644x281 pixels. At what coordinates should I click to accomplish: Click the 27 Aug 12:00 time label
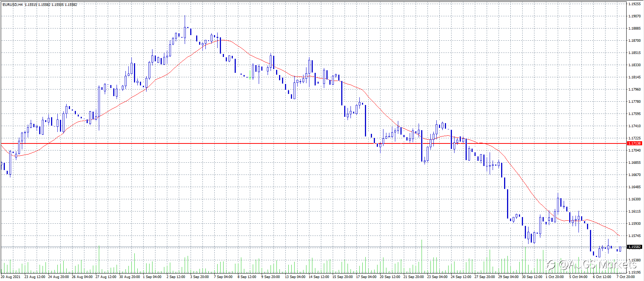[106, 277]
